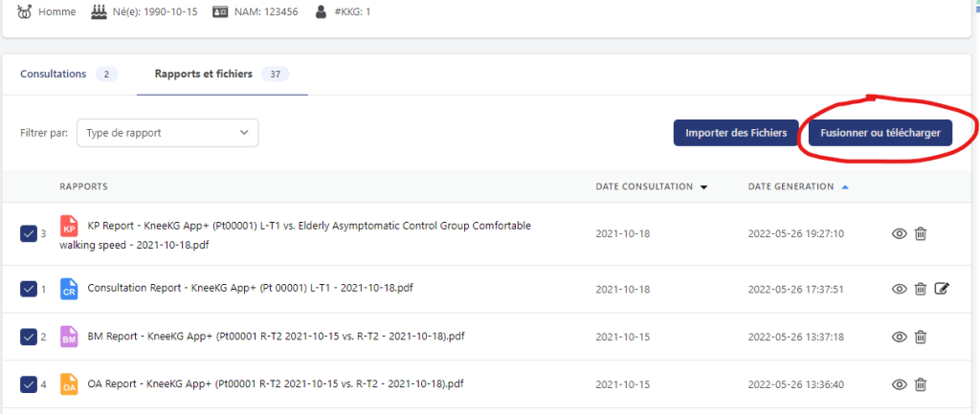Uncheck the KP Report checkbox
Image resolution: width=980 pixels, height=414 pixels.
tap(28, 233)
